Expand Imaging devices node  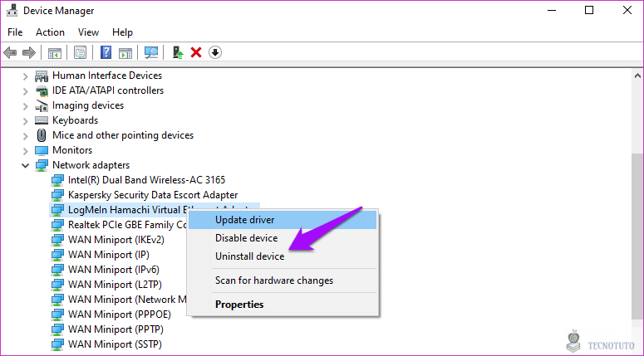click(26, 106)
